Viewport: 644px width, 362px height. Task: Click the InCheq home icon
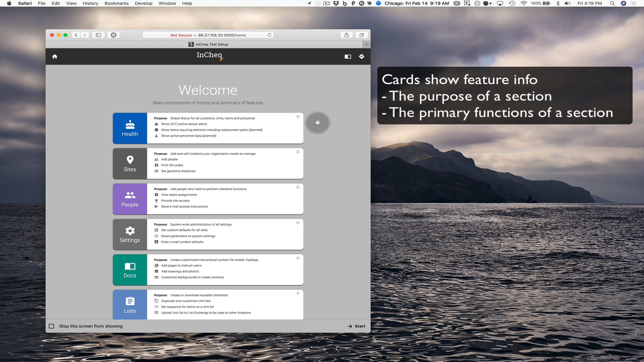tap(55, 56)
